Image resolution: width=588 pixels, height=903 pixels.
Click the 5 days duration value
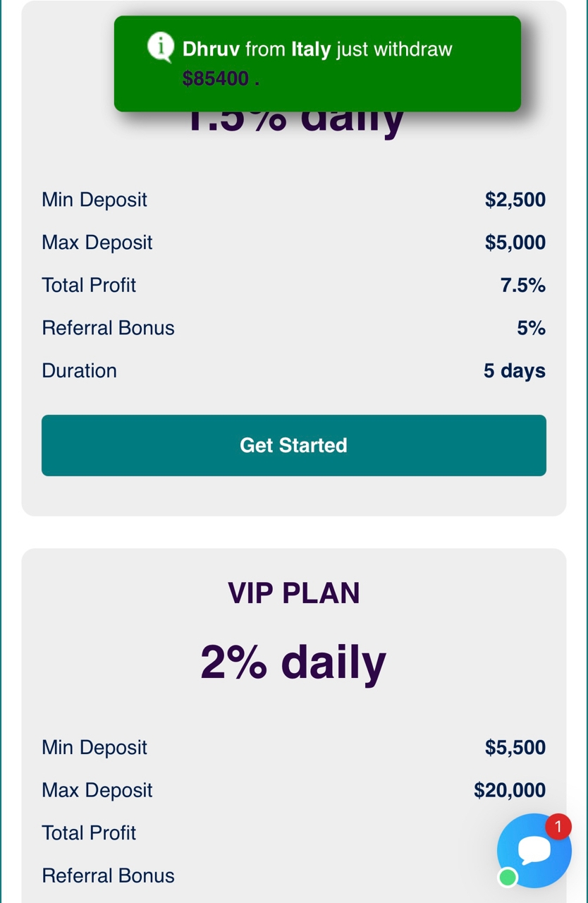(514, 371)
